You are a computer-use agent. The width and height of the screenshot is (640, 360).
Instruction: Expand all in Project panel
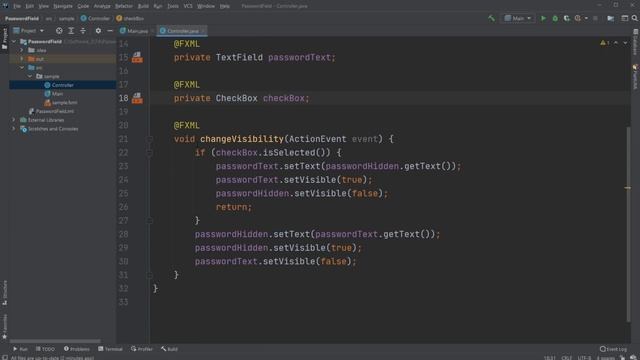[x=71, y=31]
